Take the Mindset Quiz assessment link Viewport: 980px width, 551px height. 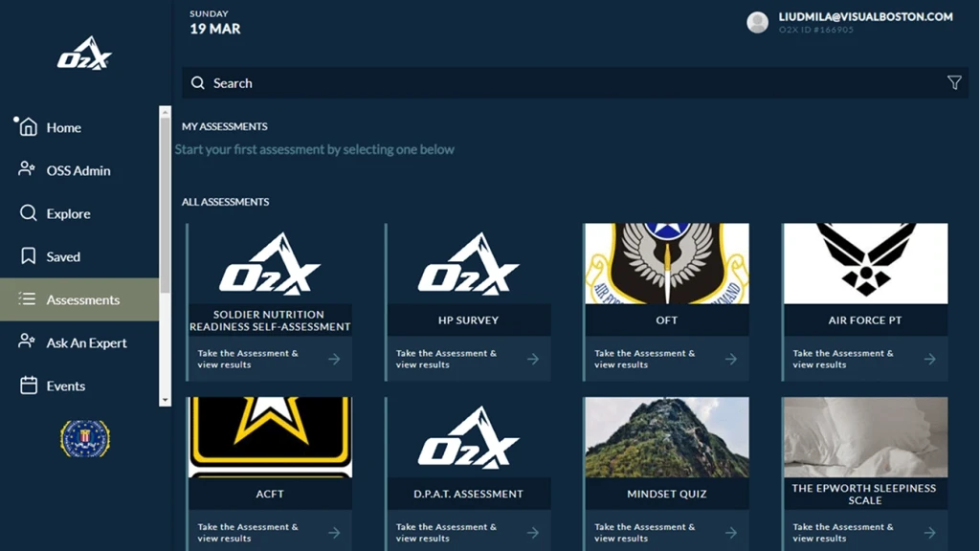pyautogui.click(x=644, y=533)
